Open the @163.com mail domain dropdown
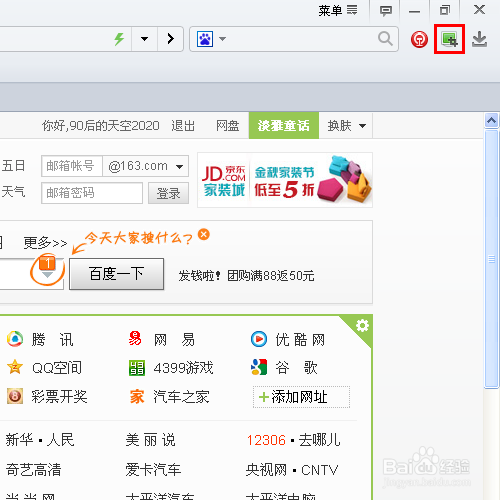The height and width of the screenshot is (500, 500). [x=146, y=166]
